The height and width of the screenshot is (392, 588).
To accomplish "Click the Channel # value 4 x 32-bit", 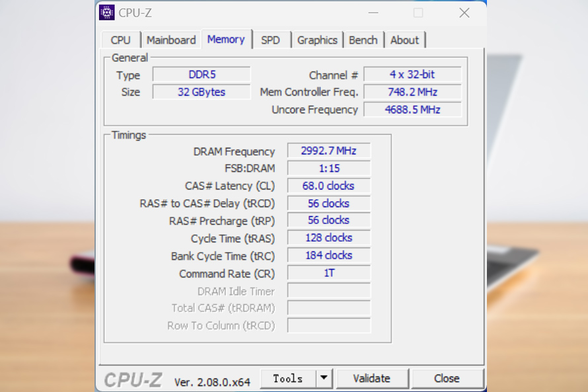I will click(x=412, y=74).
